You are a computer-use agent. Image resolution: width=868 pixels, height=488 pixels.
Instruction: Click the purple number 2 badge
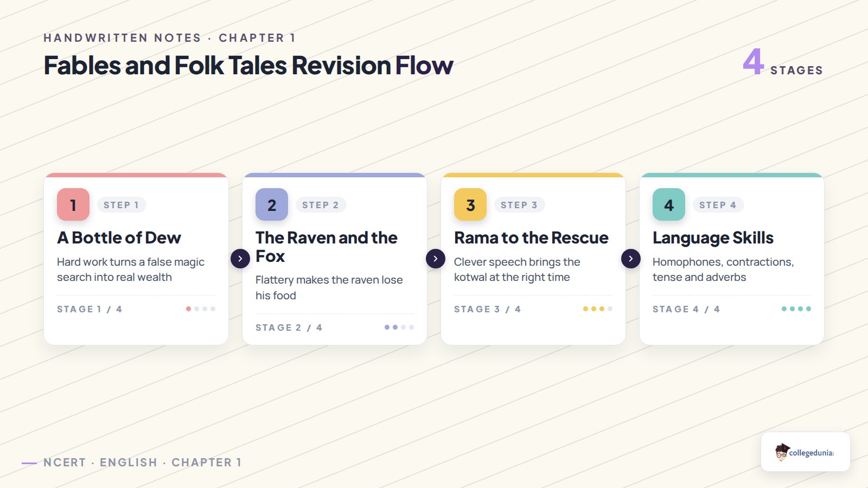coord(272,204)
